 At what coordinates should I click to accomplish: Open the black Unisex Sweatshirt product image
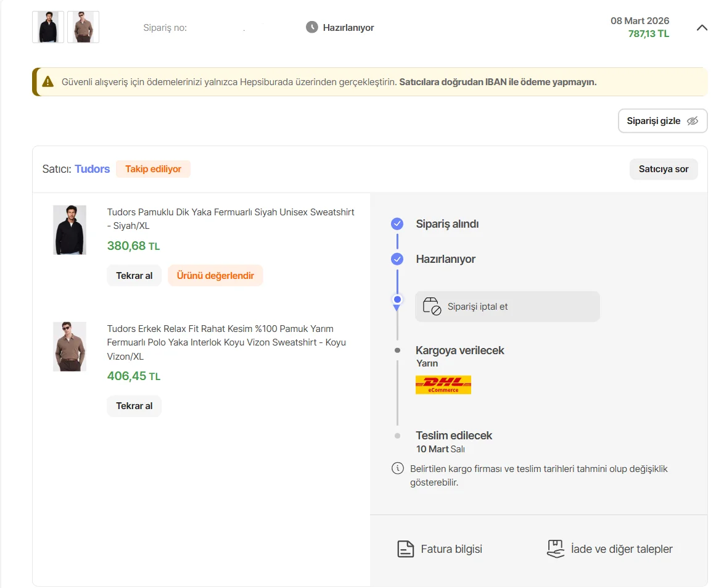[69, 230]
